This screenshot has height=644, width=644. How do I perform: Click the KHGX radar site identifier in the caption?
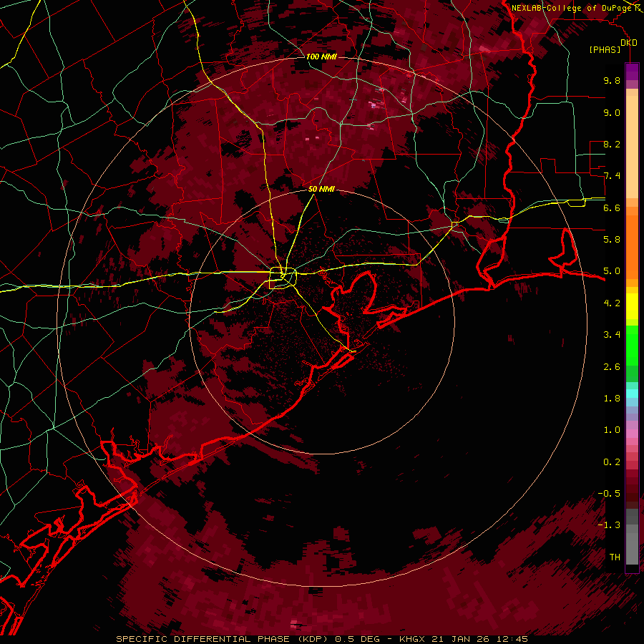click(x=412, y=639)
